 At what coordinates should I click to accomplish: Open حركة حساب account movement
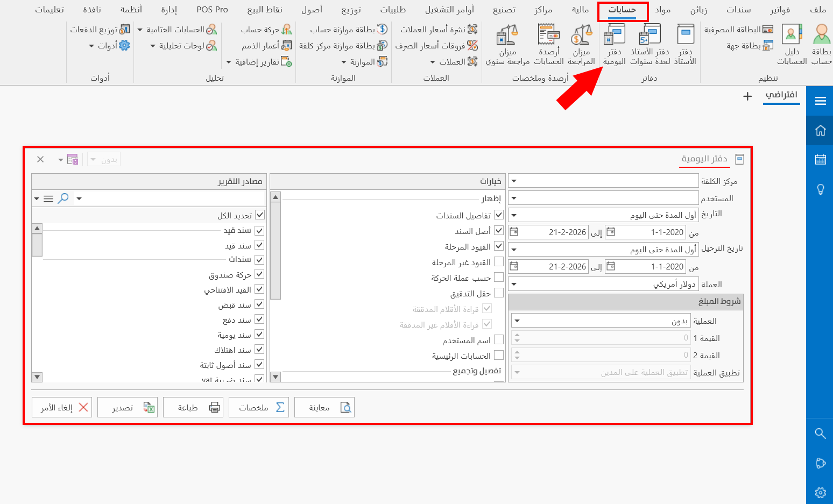[266, 30]
